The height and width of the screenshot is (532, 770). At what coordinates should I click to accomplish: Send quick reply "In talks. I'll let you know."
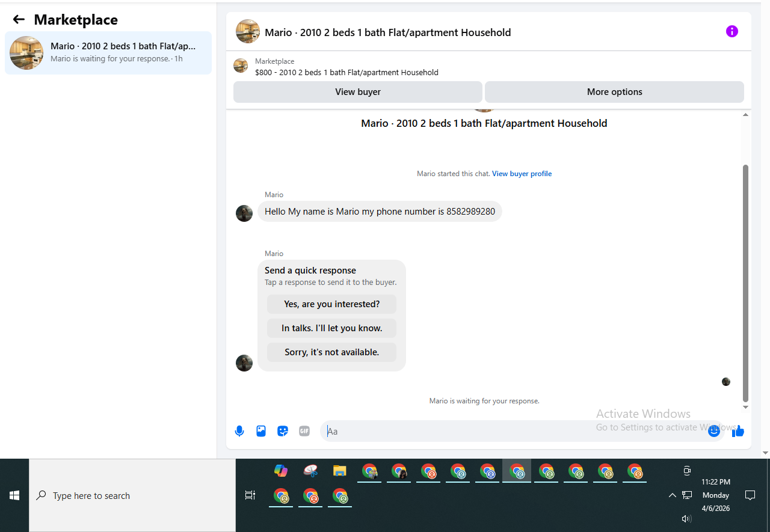[332, 328]
